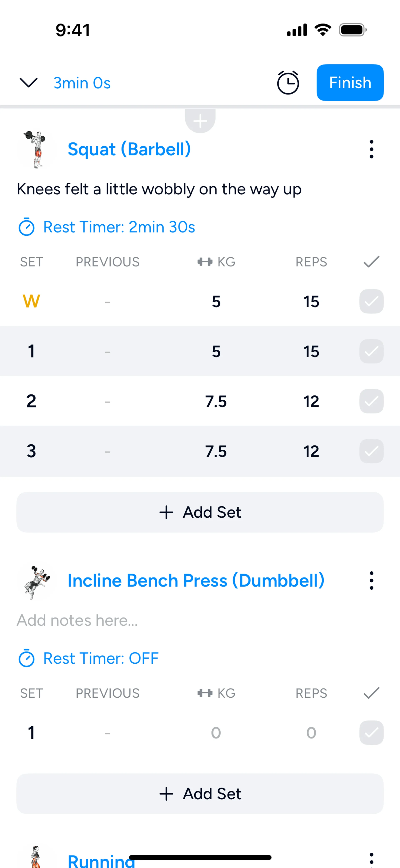Mark the Squat warm-up set as complete
Viewport: 400px width, 868px height.
371,301
